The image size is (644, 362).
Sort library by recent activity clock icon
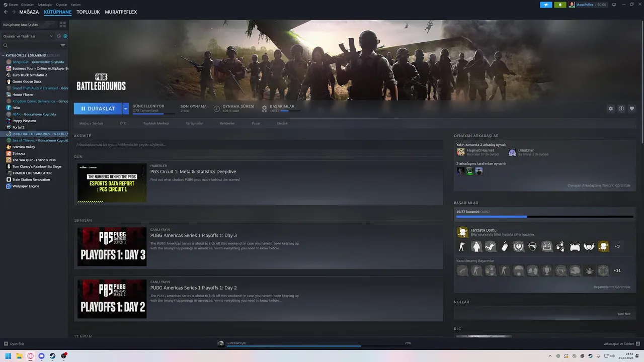click(x=59, y=36)
